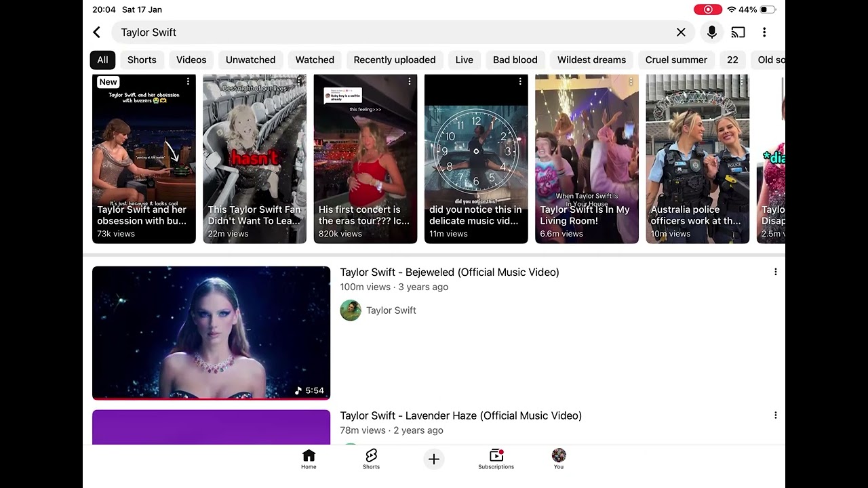Play the Bejeweled video thumbnail
868x488 pixels.
tap(211, 333)
